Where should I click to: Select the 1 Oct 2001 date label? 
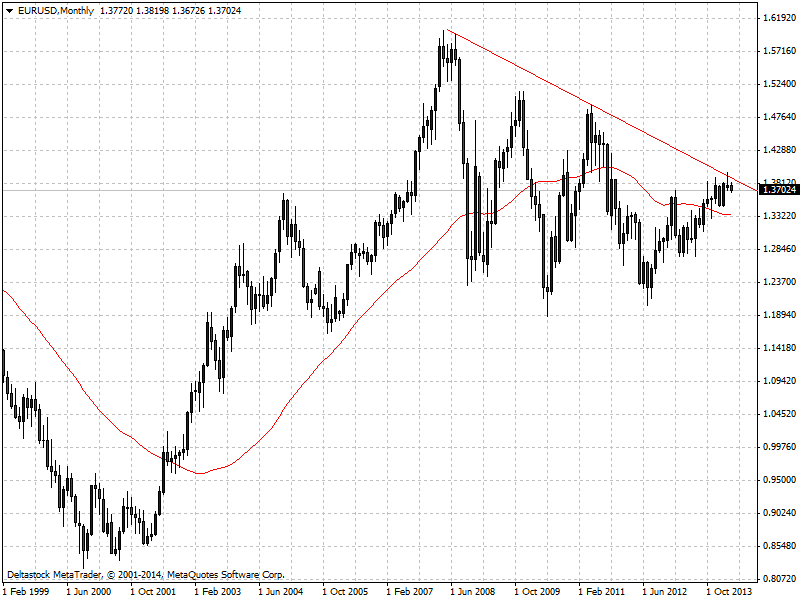point(153,591)
